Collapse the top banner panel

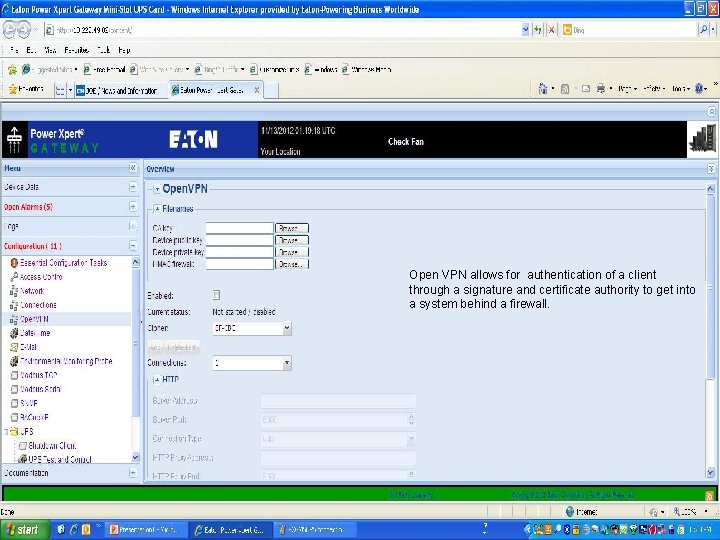point(711,111)
